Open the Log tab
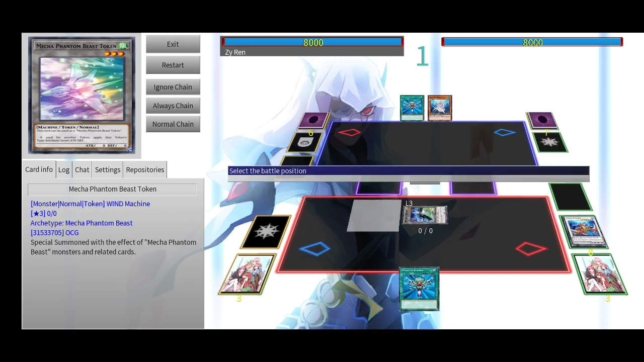 (x=64, y=169)
